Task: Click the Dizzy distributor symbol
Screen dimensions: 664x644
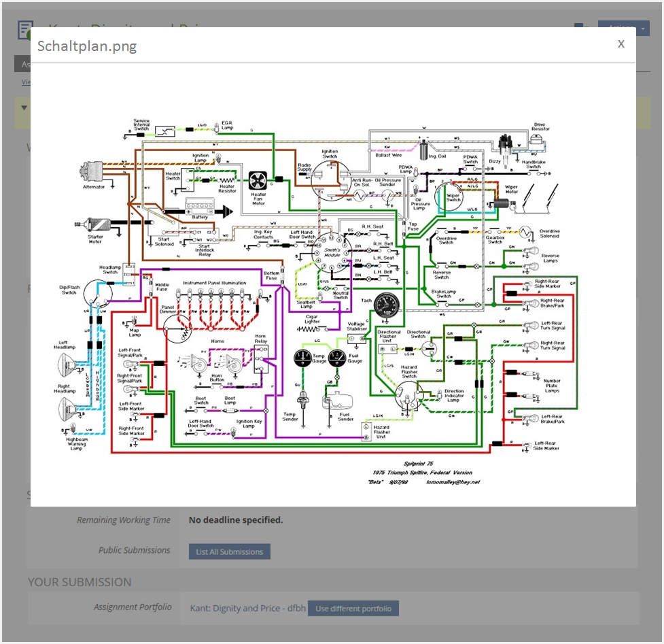Action: click(504, 145)
